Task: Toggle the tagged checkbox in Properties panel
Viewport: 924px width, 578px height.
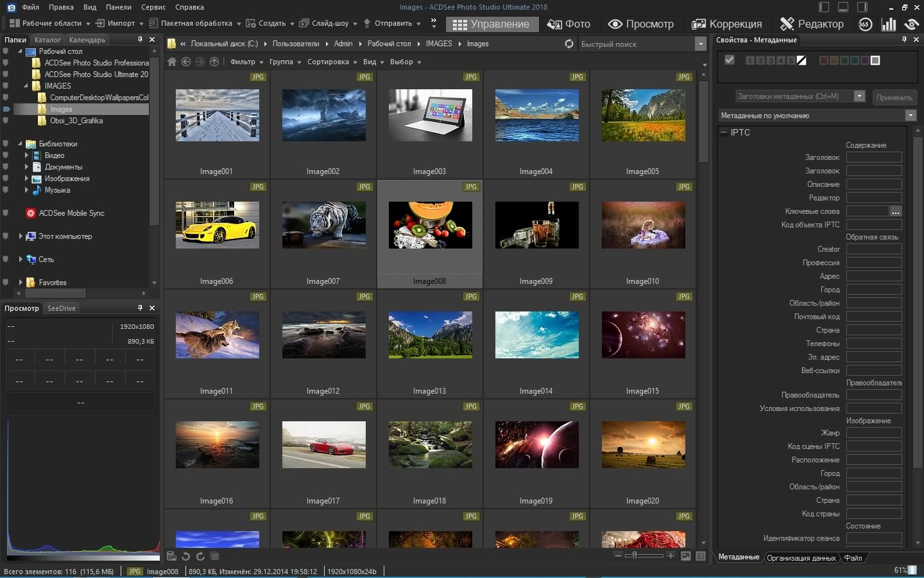Action: click(729, 60)
